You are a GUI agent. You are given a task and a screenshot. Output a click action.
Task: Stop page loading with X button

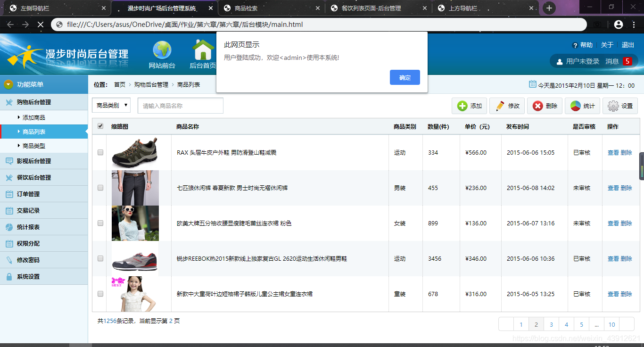(x=41, y=25)
